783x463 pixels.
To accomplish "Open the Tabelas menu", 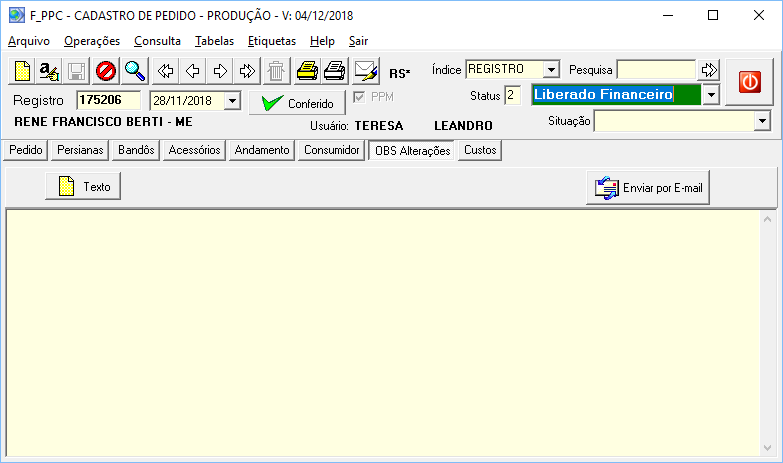I will coord(214,41).
